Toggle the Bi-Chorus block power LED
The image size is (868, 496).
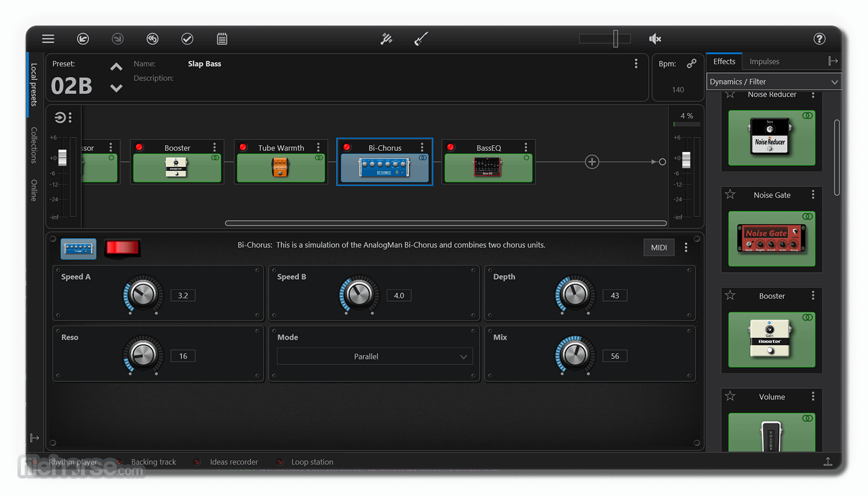[x=347, y=147]
